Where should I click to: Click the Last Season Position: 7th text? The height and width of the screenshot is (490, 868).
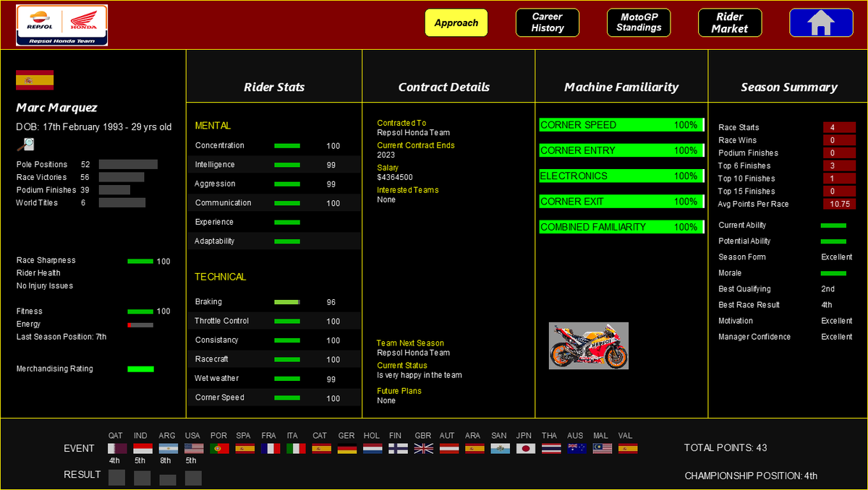[61, 337]
